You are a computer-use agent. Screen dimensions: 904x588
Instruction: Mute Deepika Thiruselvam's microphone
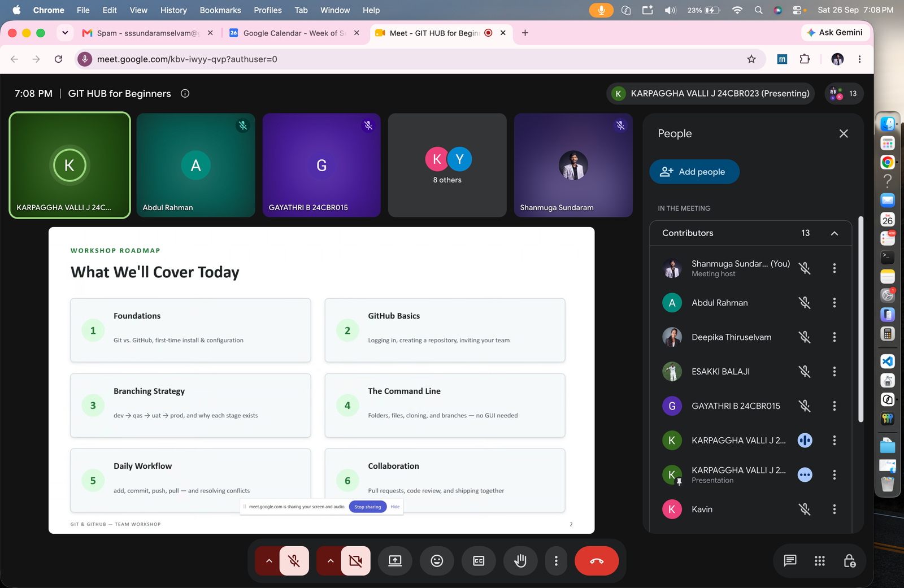pyautogui.click(x=805, y=337)
